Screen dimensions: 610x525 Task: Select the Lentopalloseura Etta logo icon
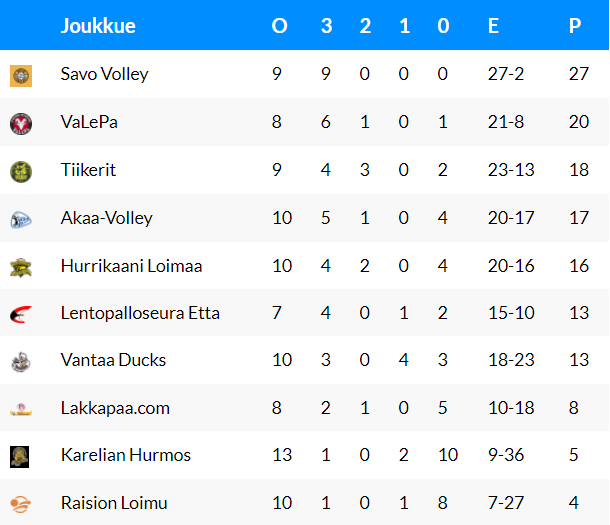[x=21, y=315]
